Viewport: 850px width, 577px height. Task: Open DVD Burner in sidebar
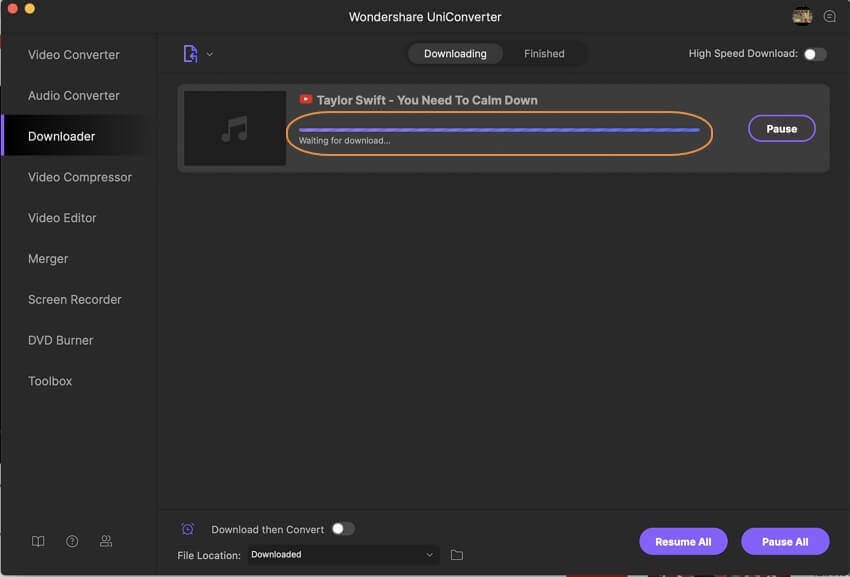coord(60,340)
